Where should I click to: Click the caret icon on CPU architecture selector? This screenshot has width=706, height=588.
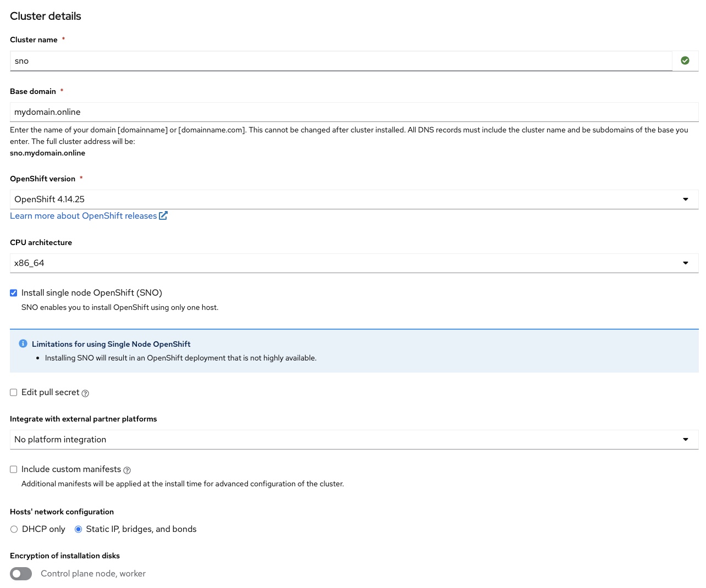pos(685,263)
